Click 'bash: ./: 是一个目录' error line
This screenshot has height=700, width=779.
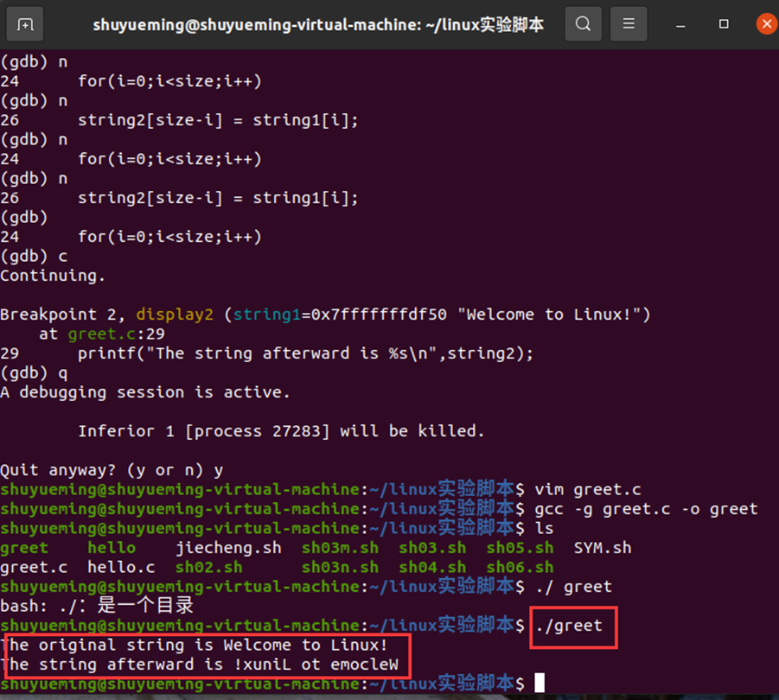click(x=97, y=606)
